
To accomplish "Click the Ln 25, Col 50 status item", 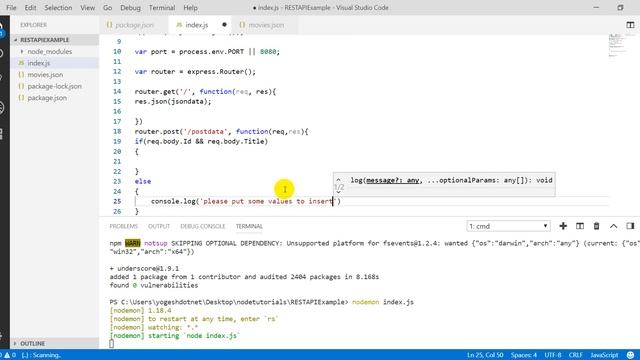I will point(485,355).
